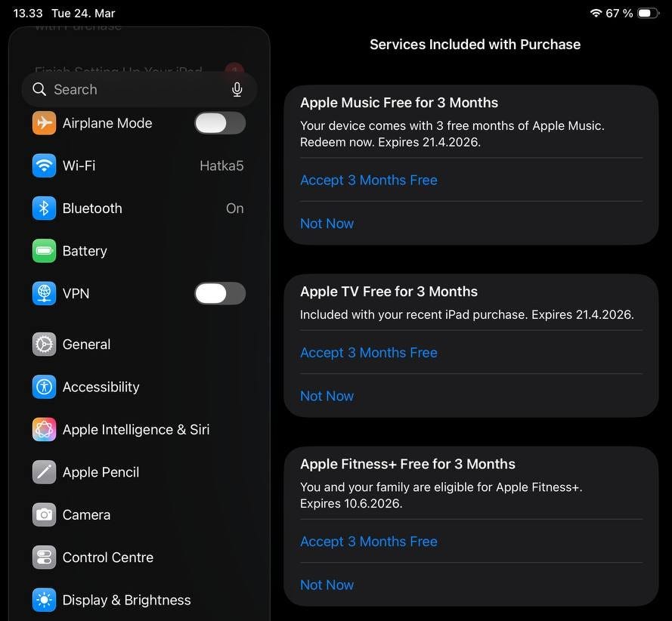This screenshot has width=672, height=621.
Task: Tap the Display & Brightness label
Action: click(127, 600)
